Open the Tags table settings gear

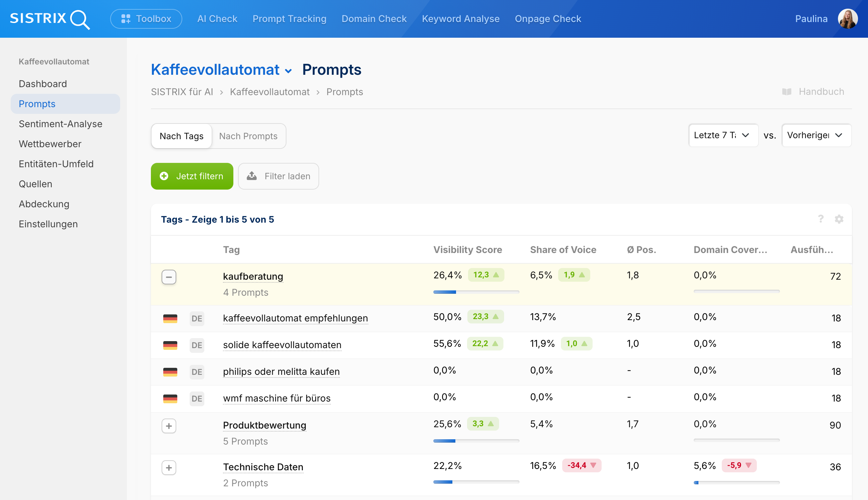coord(839,219)
